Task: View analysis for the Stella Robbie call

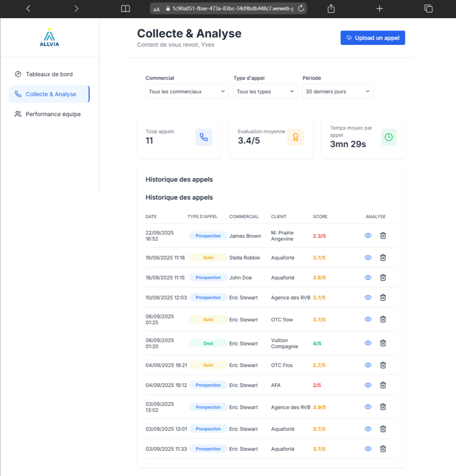Action: [x=368, y=257]
